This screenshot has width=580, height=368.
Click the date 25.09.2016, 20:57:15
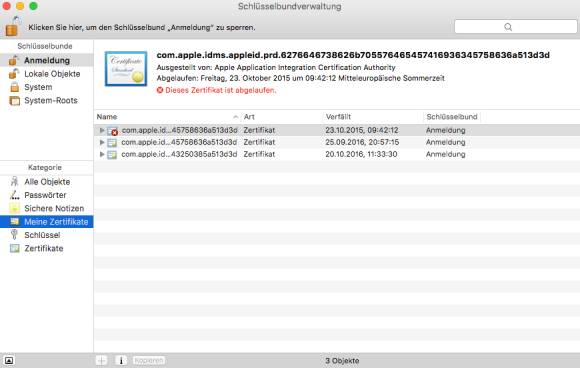pyautogui.click(x=362, y=142)
